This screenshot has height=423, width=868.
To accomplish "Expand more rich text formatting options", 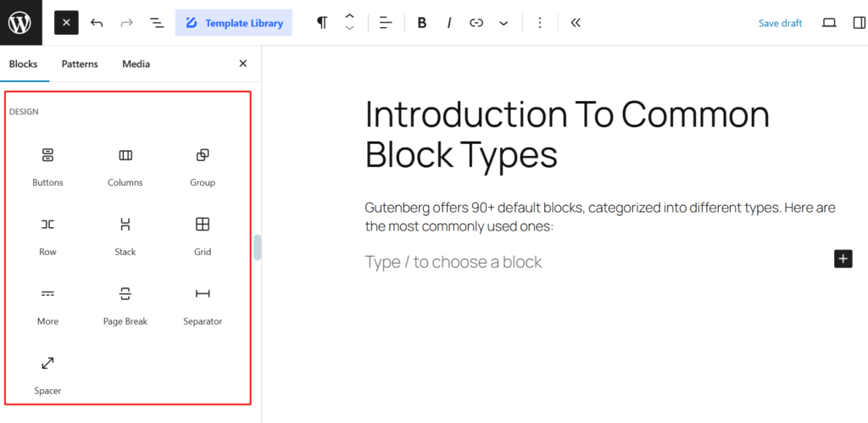I will 504,23.
